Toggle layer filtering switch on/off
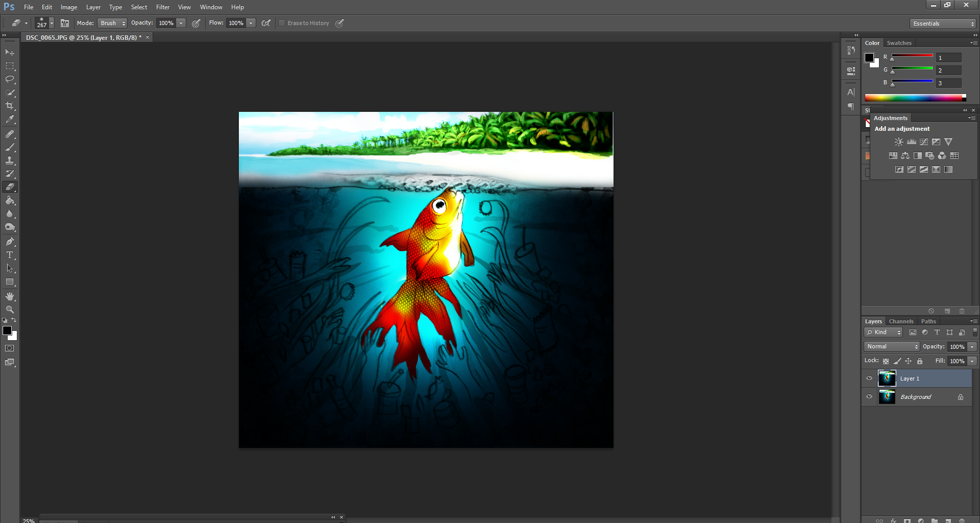Screen dimensions: 980x523 coord(975,332)
